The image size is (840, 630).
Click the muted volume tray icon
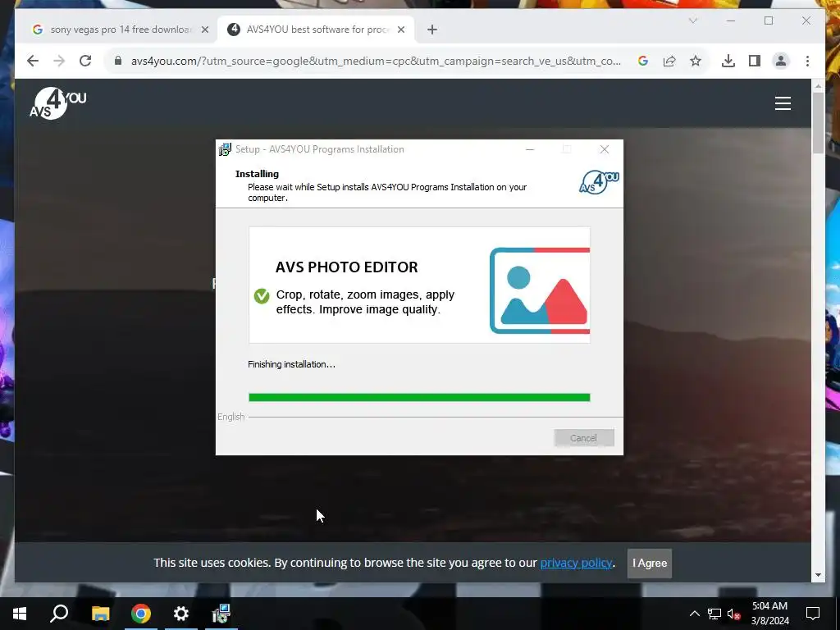pos(734,614)
